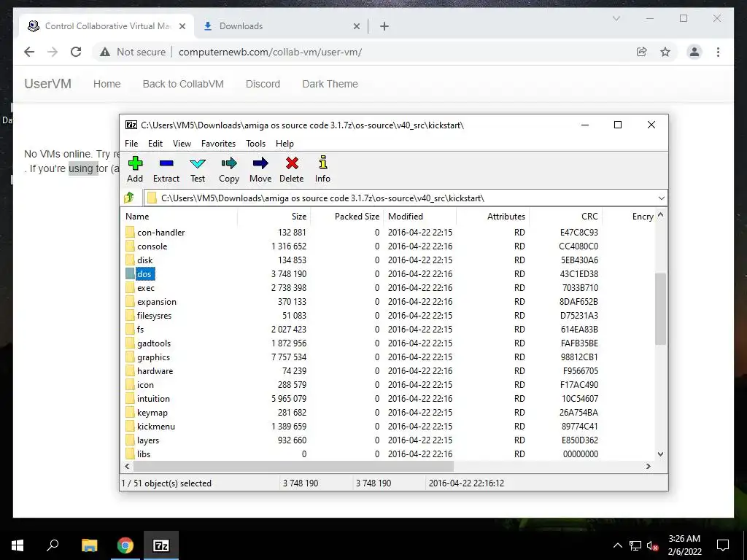Open the Discord link
The width and height of the screenshot is (747, 560).
pyautogui.click(x=263, y=84)
